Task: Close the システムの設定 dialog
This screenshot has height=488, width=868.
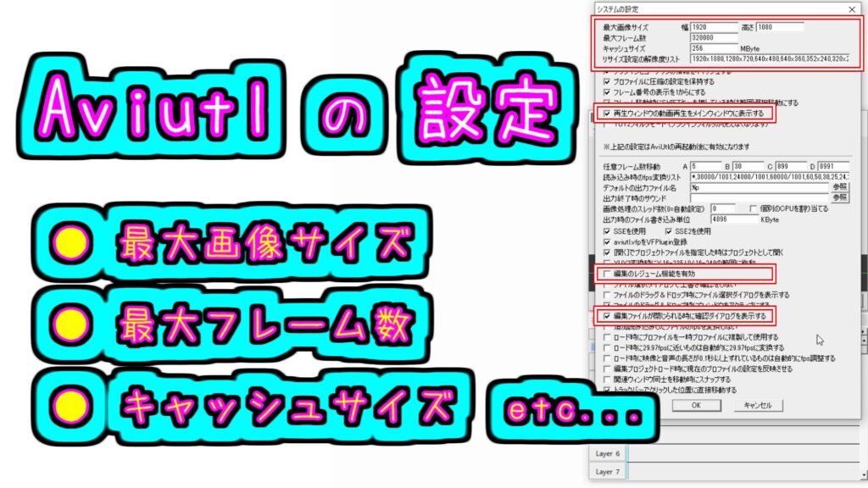Action: point(851,9)
